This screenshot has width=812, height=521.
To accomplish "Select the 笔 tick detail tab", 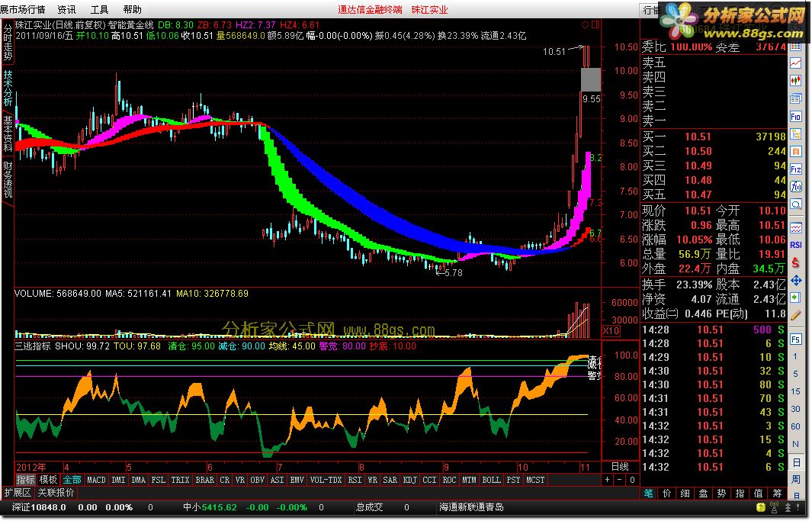I will (x=648, y=494).
